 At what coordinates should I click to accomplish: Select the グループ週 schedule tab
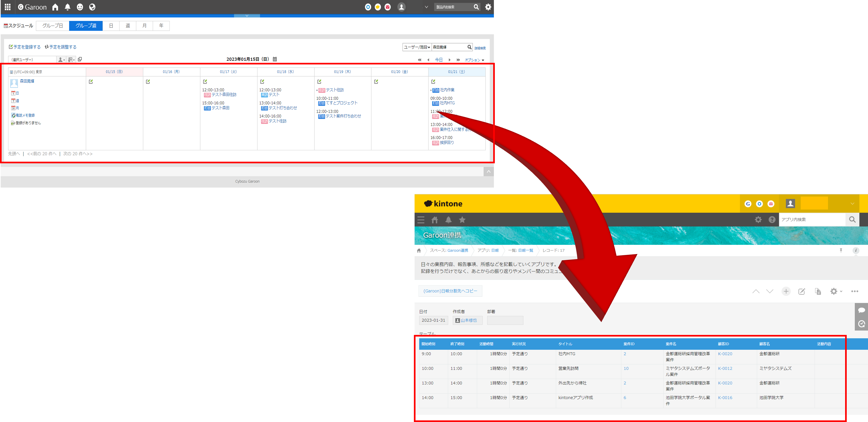[x=86, y=26]
